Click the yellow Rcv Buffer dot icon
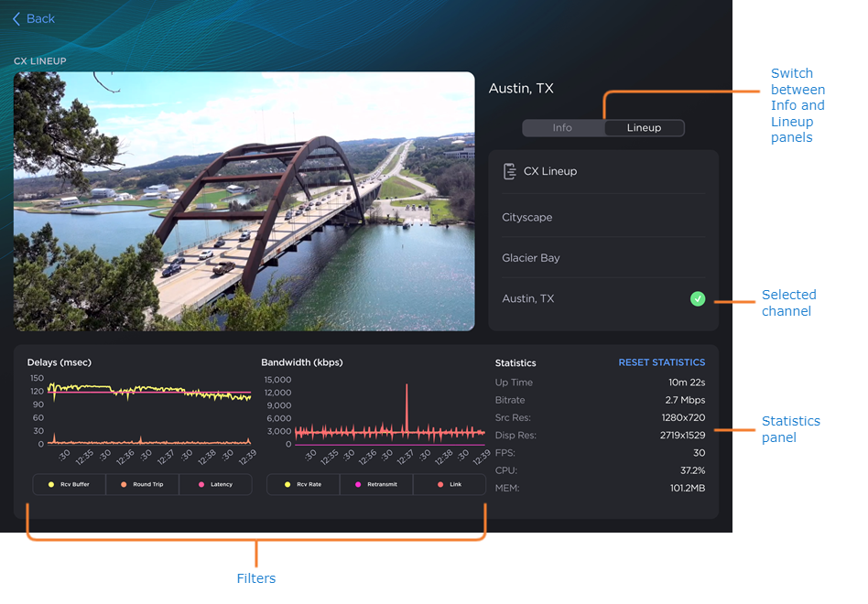Viewport: 868px width, 604px height. (x=51, y=483)
